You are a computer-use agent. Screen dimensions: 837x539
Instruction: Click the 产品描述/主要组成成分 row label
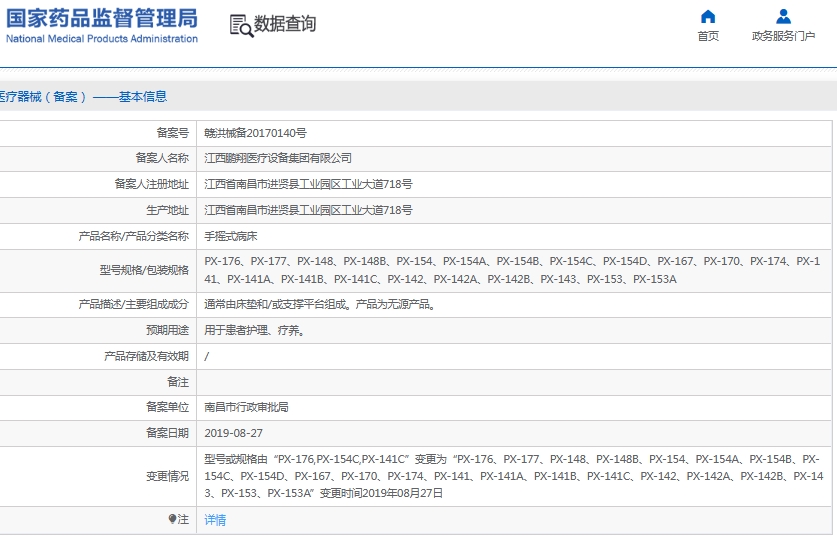point(133,305)
